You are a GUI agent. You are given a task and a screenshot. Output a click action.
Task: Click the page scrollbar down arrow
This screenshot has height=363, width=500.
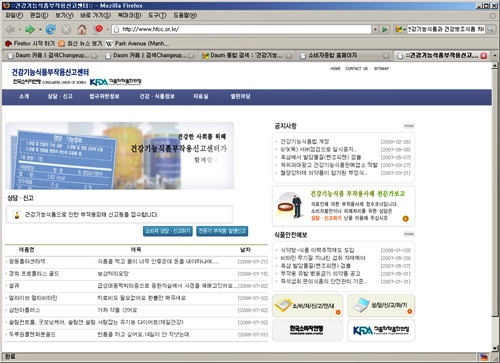pos(495,348)
